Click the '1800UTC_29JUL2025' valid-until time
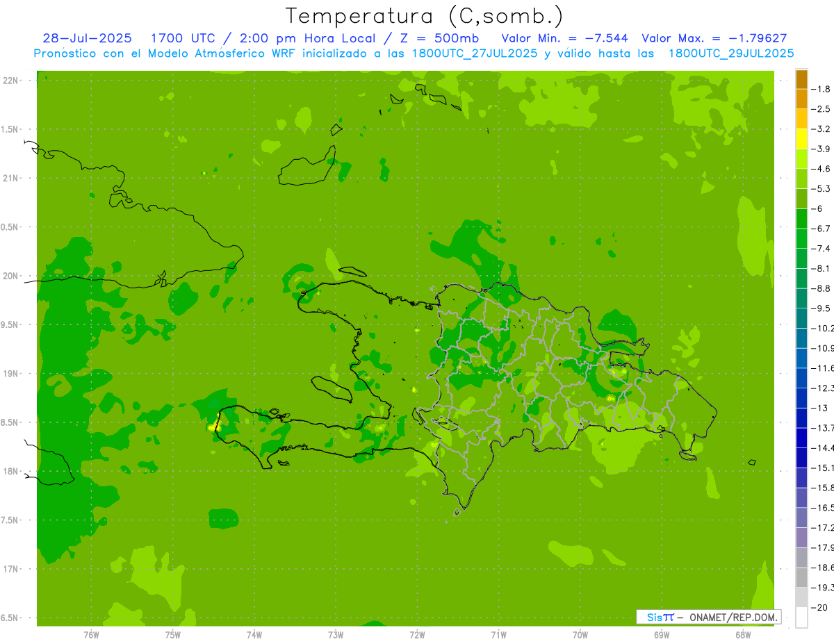 tap(731, 53)
